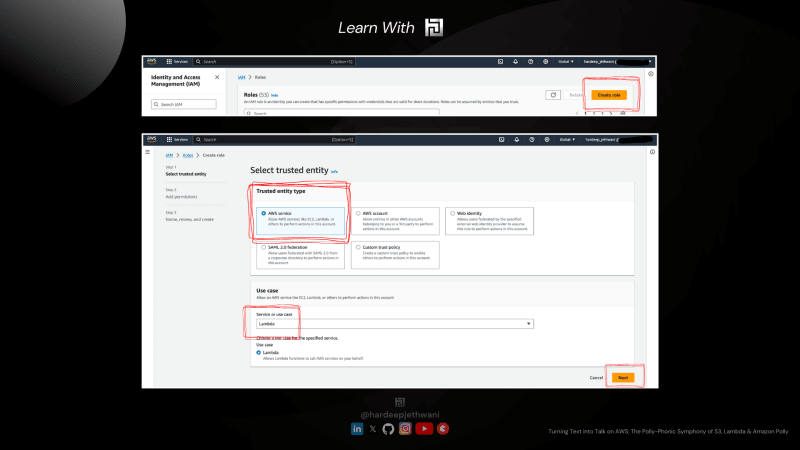800x450 pixels.
Task: Click IAM breadcrumb in Create role screenshot
Action: [169, 155]
